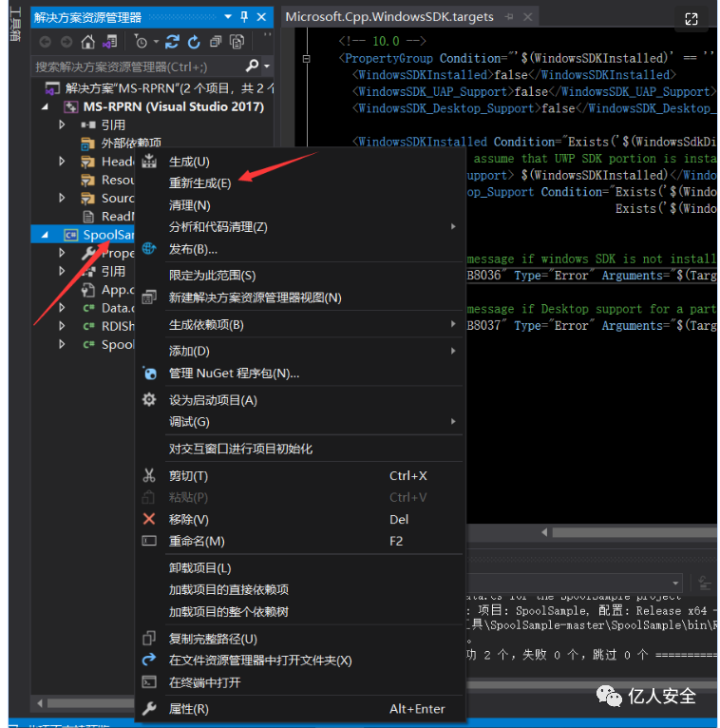Screen dimensions: 720x728
Task: Click 卸载项目(L)
Action: 300,568
